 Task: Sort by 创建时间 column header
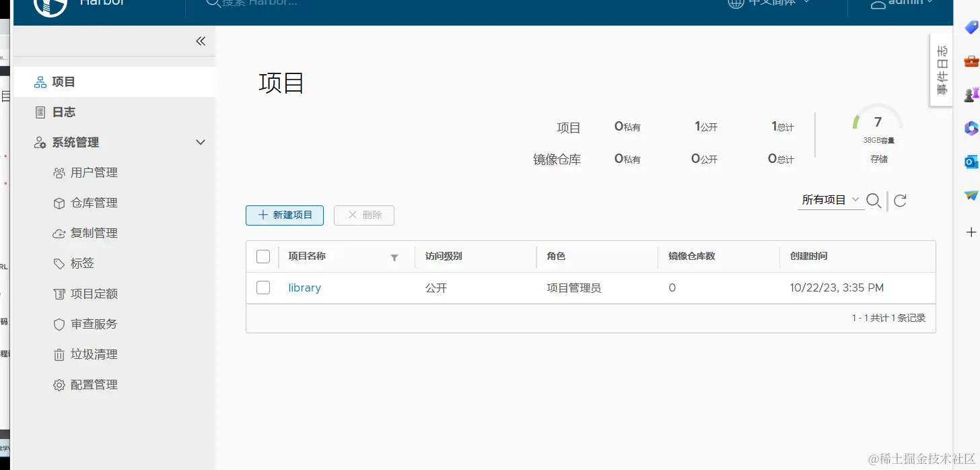coord(808,257)
